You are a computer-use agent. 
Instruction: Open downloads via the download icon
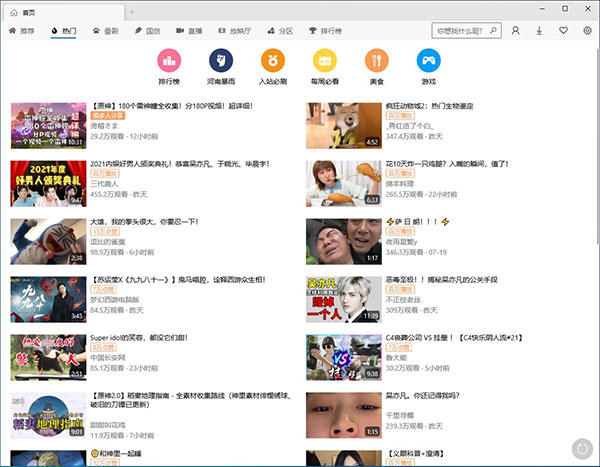(x=540, y=31)
